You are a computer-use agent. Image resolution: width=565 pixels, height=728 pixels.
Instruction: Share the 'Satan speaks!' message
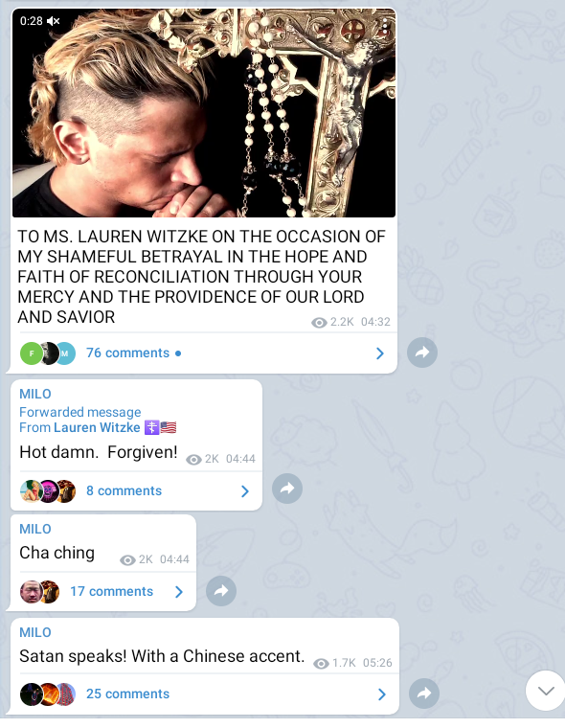pyautogui.click(x=424, y=694)
